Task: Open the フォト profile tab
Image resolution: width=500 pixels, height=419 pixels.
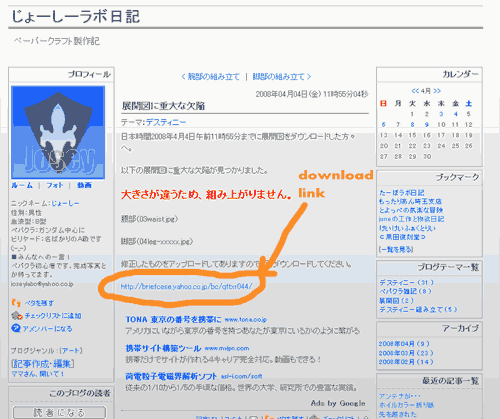Action: coord(55,185)
